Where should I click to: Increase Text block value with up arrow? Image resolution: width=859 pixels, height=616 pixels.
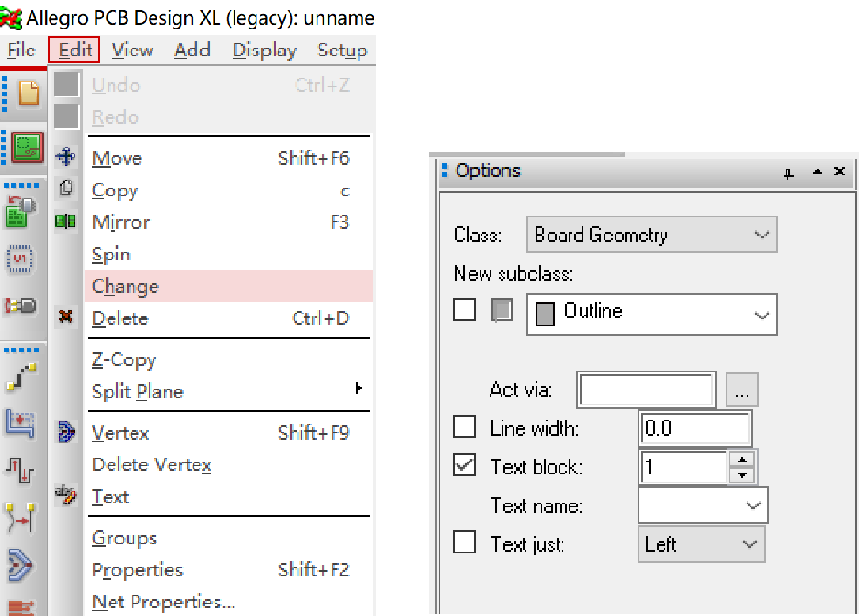[x=743, y=459]
